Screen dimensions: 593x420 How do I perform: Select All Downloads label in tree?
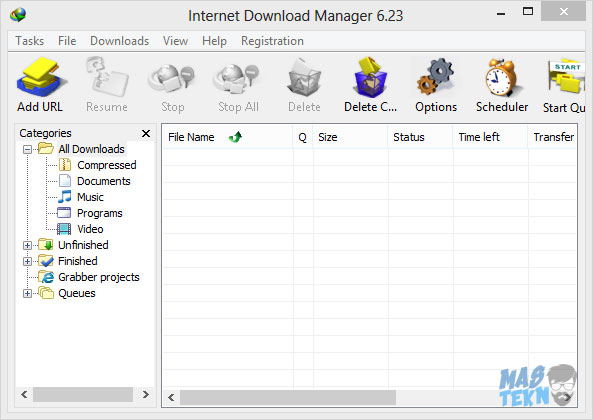point(91,149)
